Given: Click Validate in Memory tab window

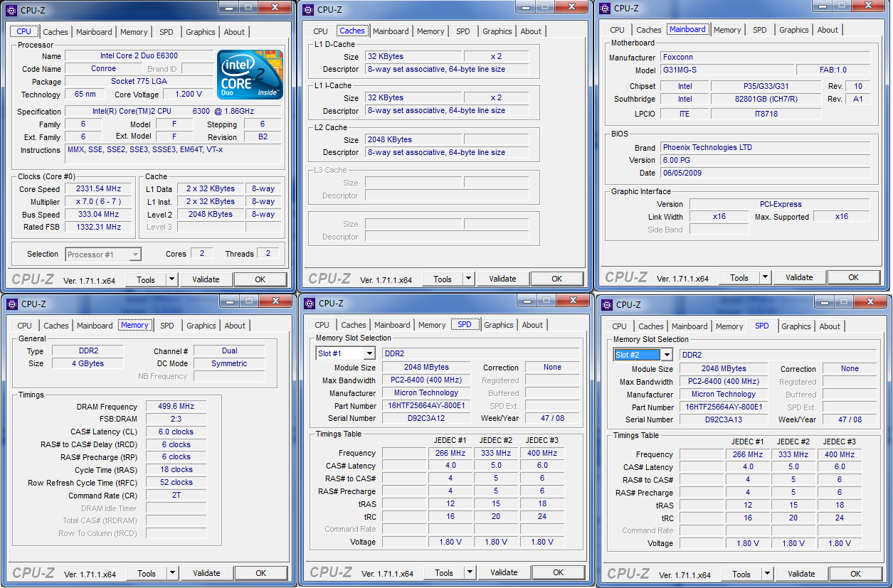Looking at the screenshot, I should [207, 573].
